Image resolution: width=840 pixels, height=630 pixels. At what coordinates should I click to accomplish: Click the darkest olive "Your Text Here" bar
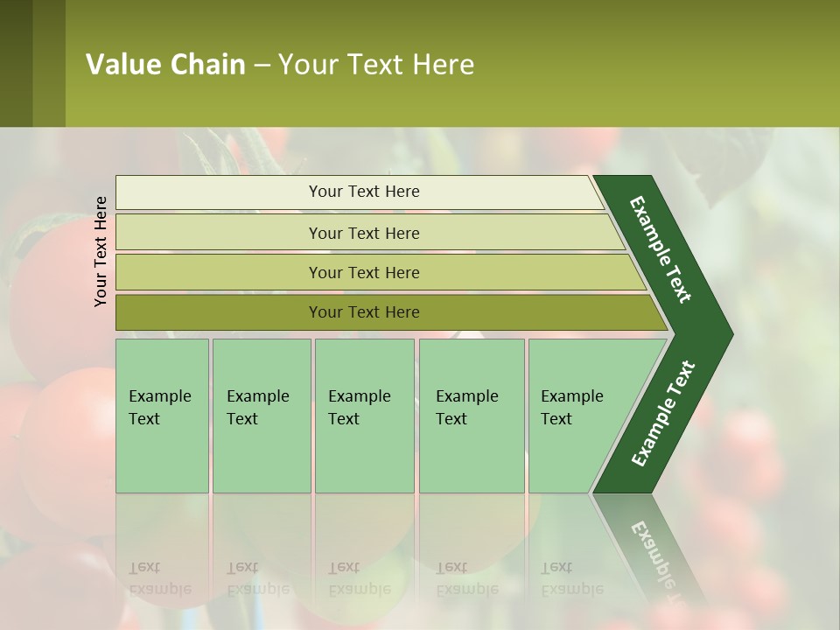(x=363, y=312)
